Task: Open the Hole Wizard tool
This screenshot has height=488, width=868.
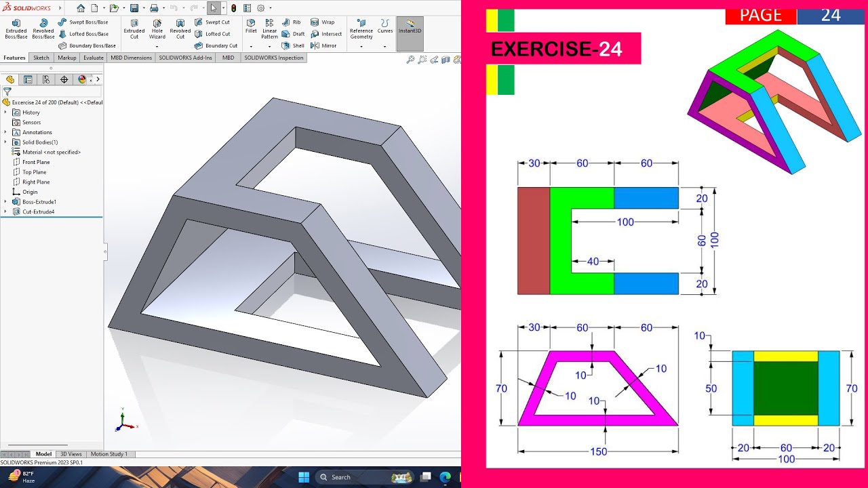Action: tap(157, 29)
